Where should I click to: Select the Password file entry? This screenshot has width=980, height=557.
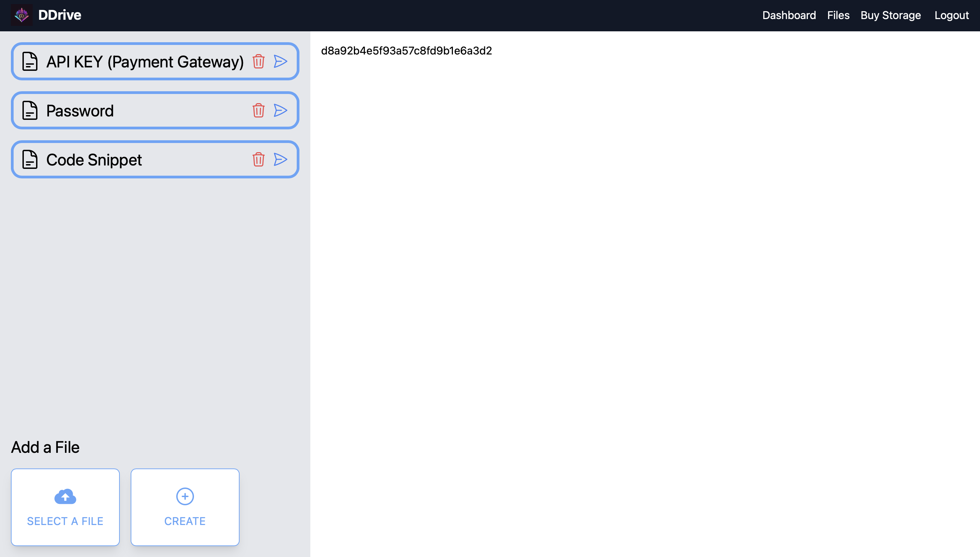tap(80, 111)
